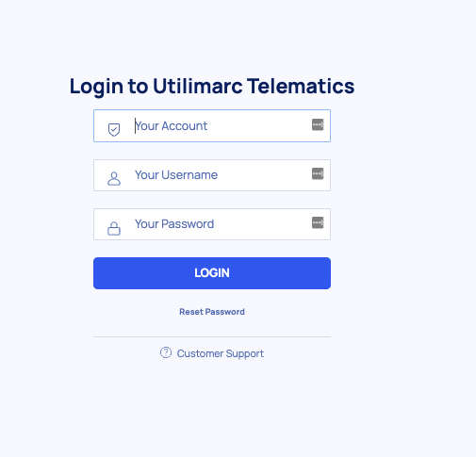This screenshot has height=457, width=476.
Task: Focus the Your Password input field
Action: (212, 224)
